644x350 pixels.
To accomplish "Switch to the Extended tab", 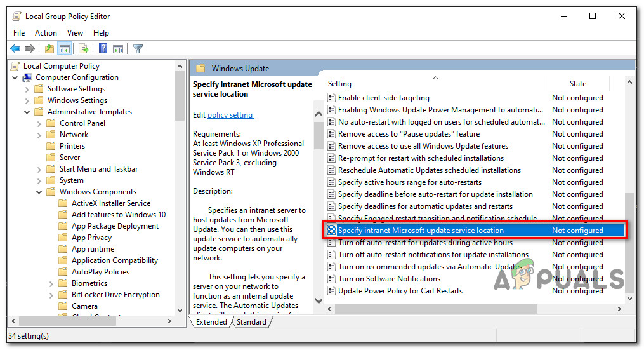I will tap(211, 322).
